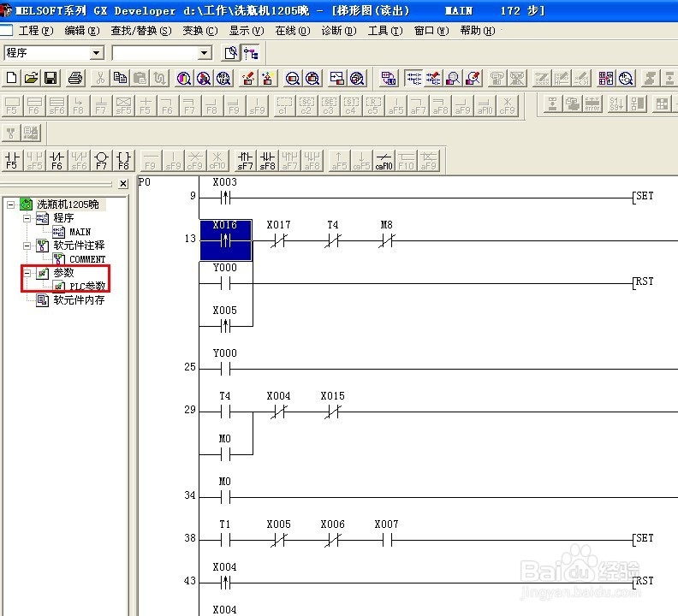This screenshot has height=616, width=678.
Task: Open the 显示(V) menu
Action: click(247, 31)
